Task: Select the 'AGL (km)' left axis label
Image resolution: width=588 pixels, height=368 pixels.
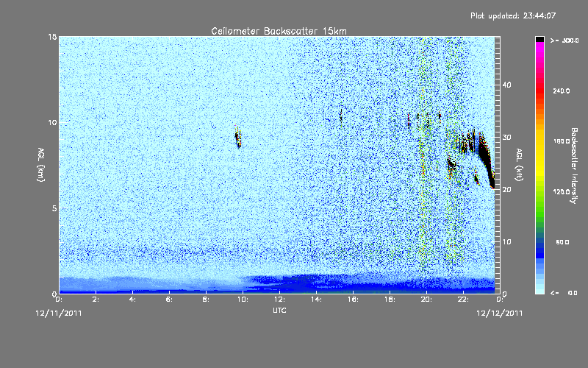Action: click(41, 165)
